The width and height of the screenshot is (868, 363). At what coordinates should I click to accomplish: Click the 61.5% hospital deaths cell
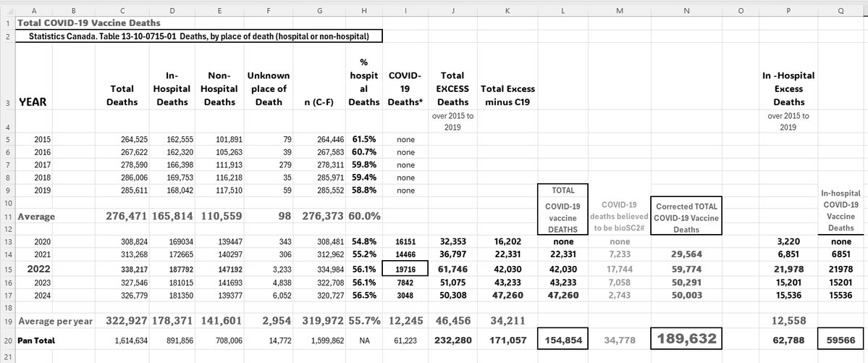[364, 139]
